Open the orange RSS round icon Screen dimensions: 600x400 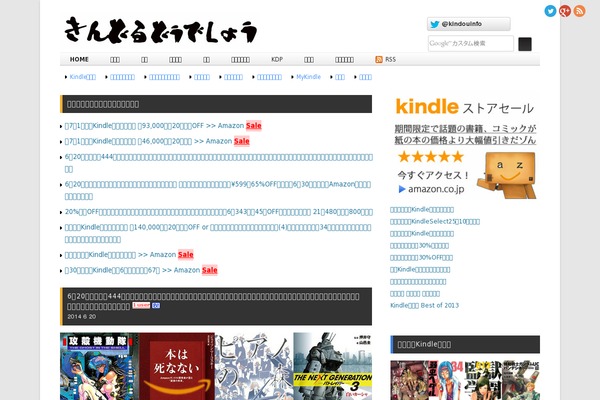tap(579, 11)
